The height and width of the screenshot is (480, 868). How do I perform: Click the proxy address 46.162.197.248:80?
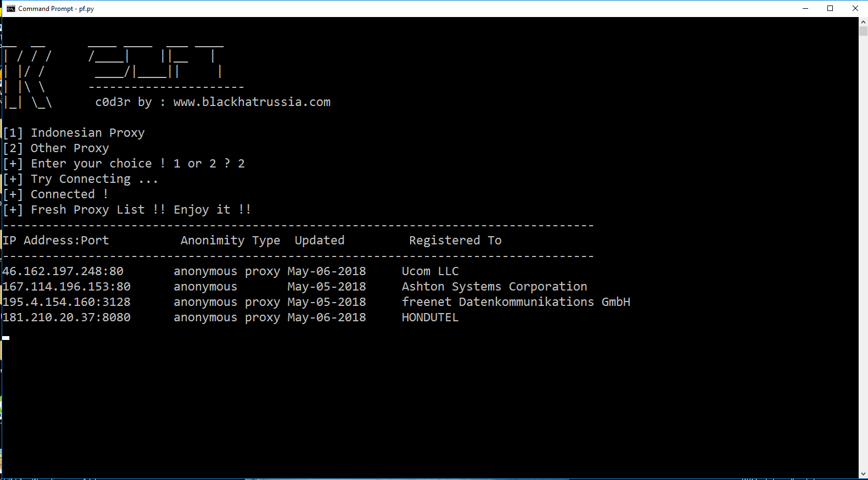tap(63, 271)
